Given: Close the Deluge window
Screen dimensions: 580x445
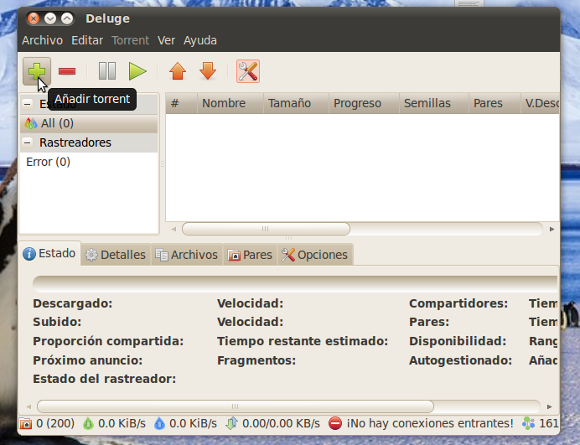Looking at the screenshot, I should pyautogui.click(x=33, y=18).
